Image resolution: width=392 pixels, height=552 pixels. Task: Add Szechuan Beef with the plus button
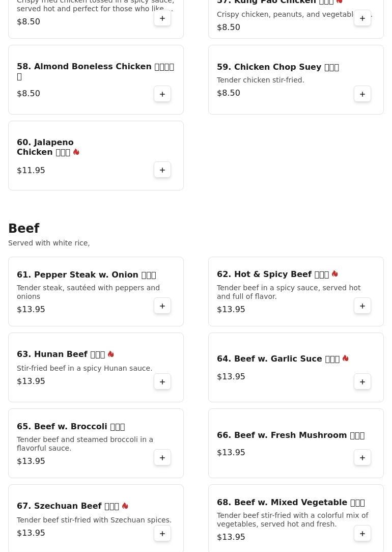point(162,534)
